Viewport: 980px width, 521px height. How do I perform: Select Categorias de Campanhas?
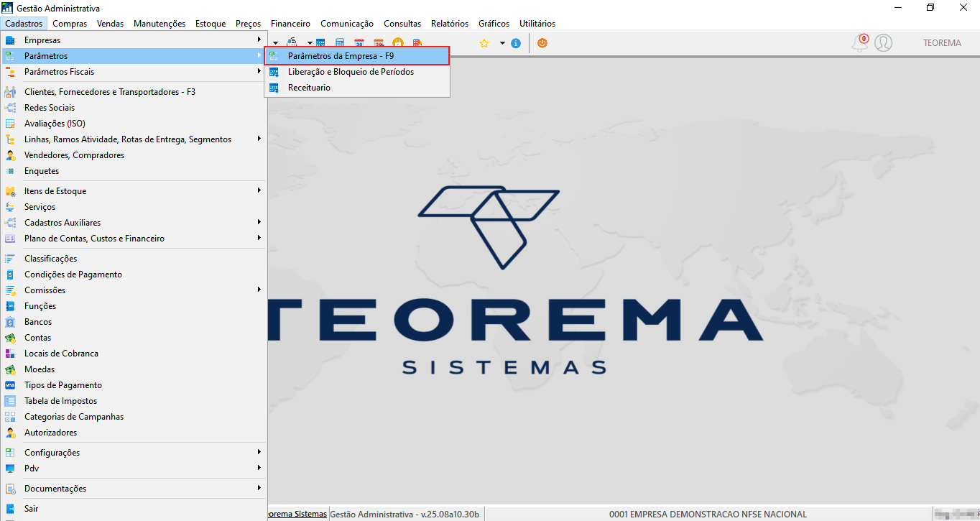click(134, 417)
